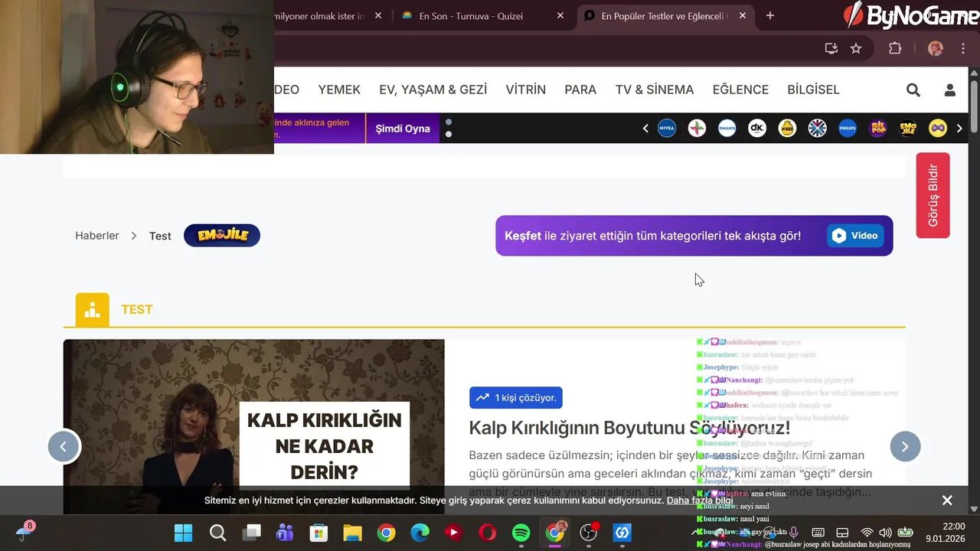Click the Test breadcrumb link
980x551 pixels.
pyautogui.click(x=160, y=236)
